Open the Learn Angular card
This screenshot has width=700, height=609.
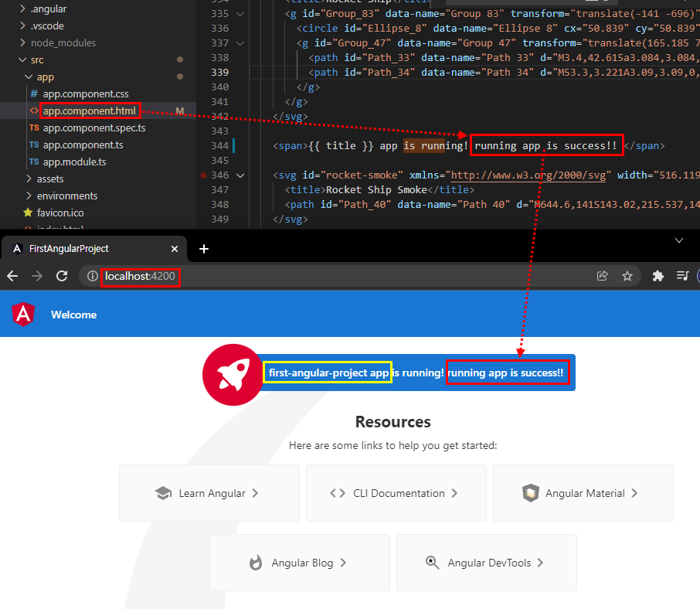click(209, 493)
